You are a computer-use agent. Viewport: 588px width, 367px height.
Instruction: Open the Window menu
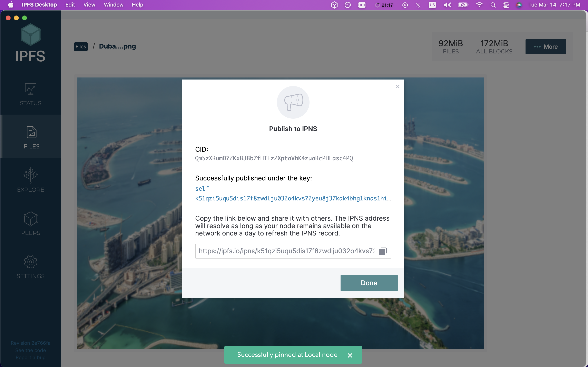point(114,5)
